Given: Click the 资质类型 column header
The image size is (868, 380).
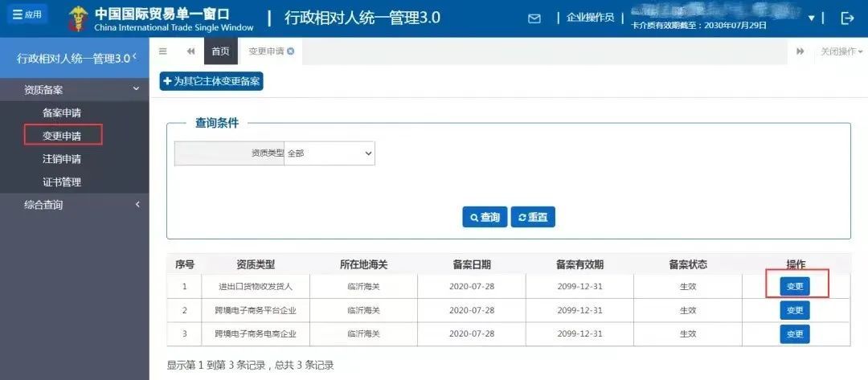Looking at the screenshot, I should point(256,264).
